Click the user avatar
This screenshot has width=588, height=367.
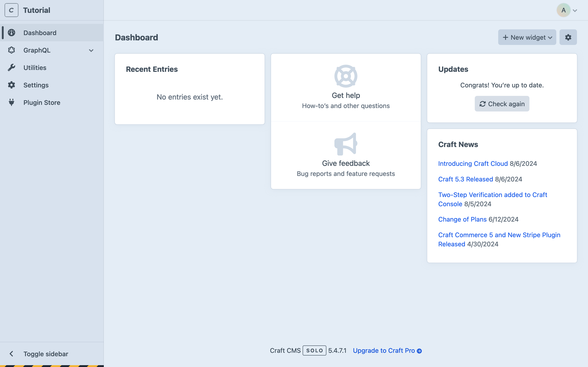pos(563,10)
